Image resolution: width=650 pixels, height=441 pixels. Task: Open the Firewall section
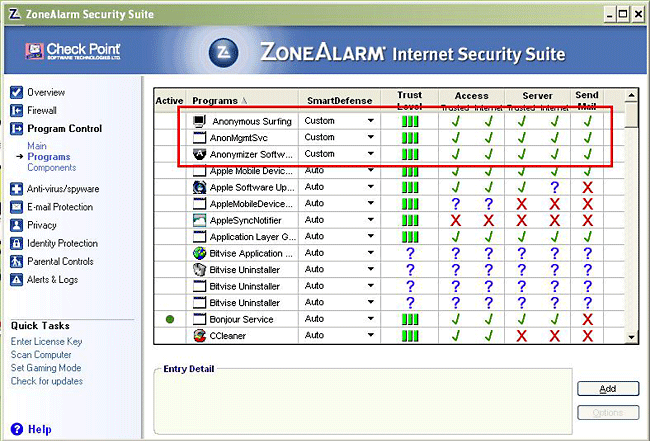coord(41,110)
